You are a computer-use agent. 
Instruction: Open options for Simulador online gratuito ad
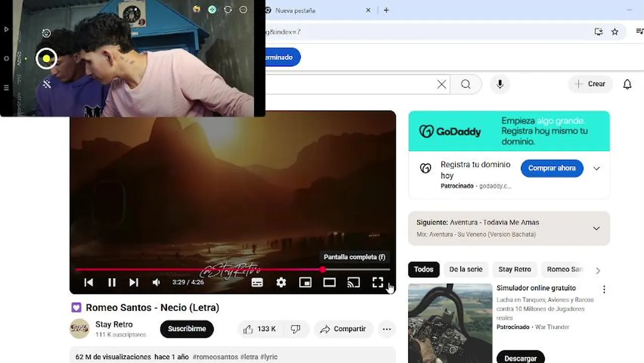pyautogui.click(x=604, y=289)
